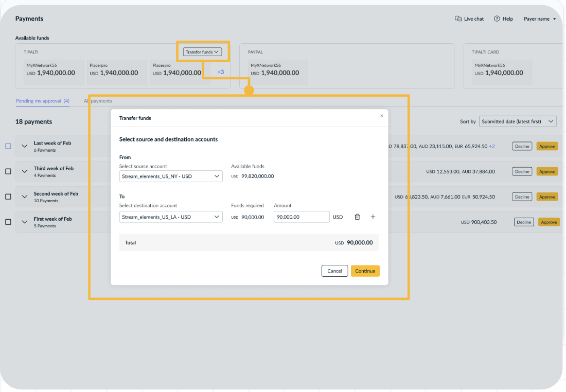Open source account Stream_elements_US_NY dropdown
566x392 pixels.
(171, 176)
